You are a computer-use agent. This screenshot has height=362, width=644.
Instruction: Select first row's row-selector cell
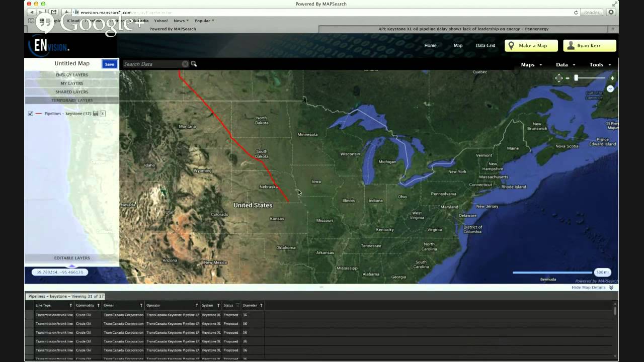(x=30, y=315)
